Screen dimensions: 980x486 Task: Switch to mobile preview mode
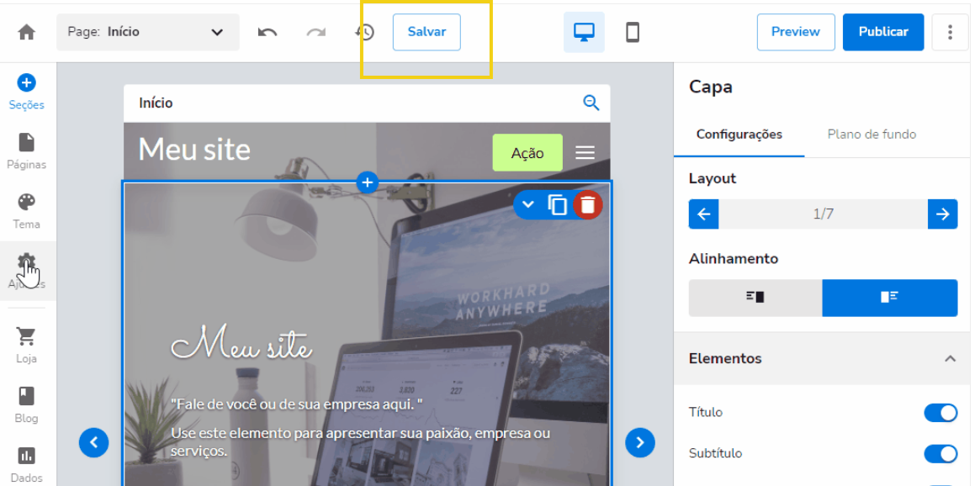(633, 32)
